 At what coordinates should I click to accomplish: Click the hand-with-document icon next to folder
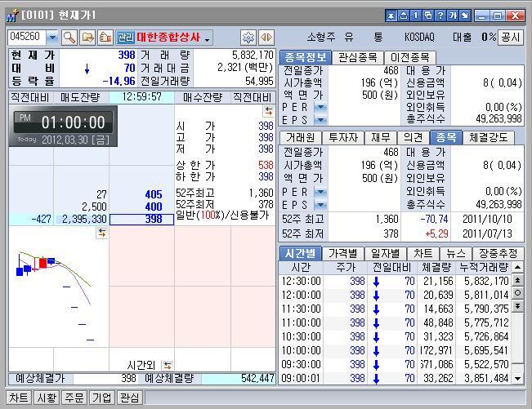point(105,38)
